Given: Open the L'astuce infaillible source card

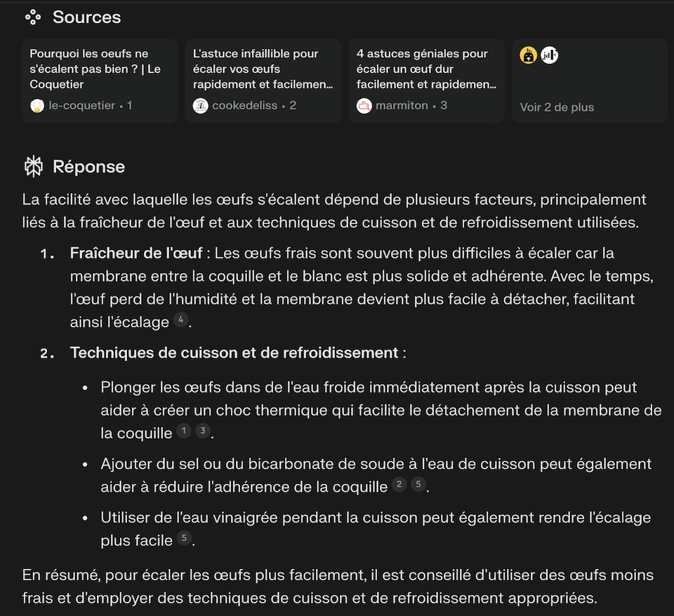Looking at the screenshot, I should click(263, 81).
